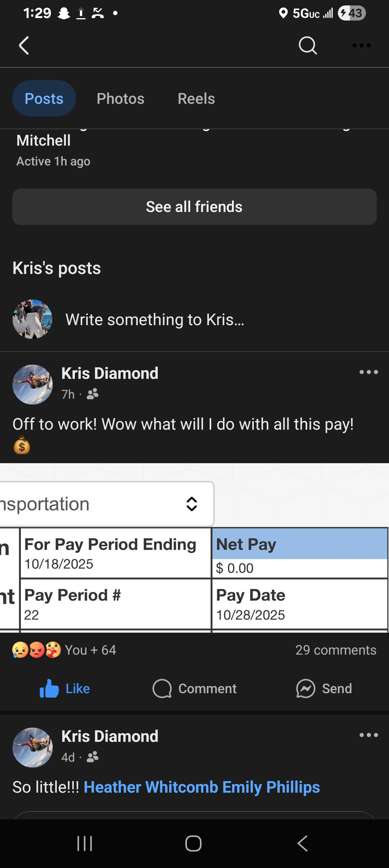Toggle Like on the pay post

click(x=65, y=688)
